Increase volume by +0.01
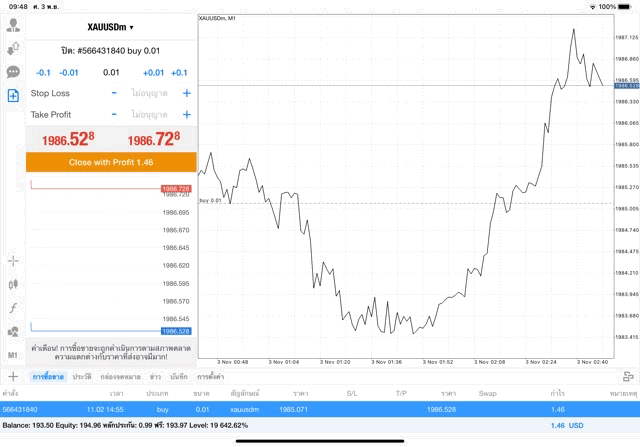The height and width of the screenshot is (447, 640). click(153, 73)
